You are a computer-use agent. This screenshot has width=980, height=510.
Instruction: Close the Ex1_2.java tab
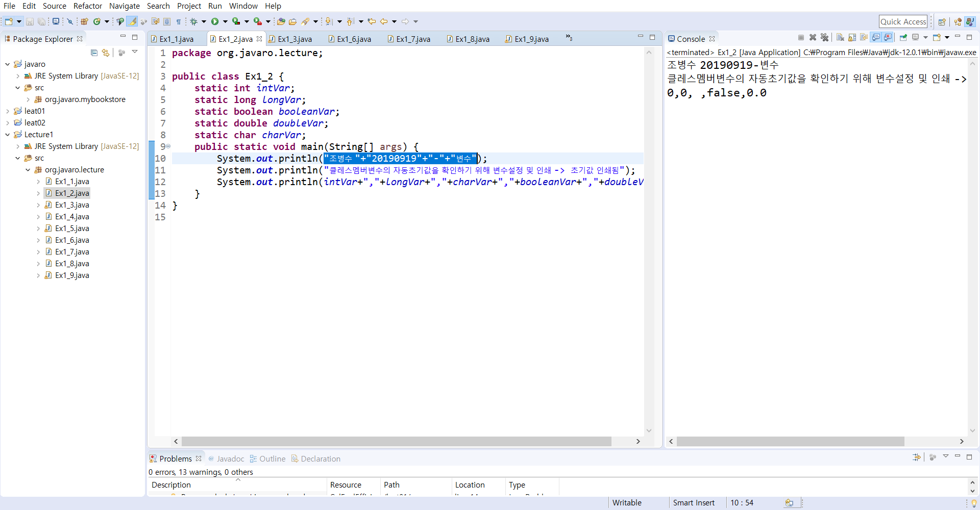click(x=259, y=39)
